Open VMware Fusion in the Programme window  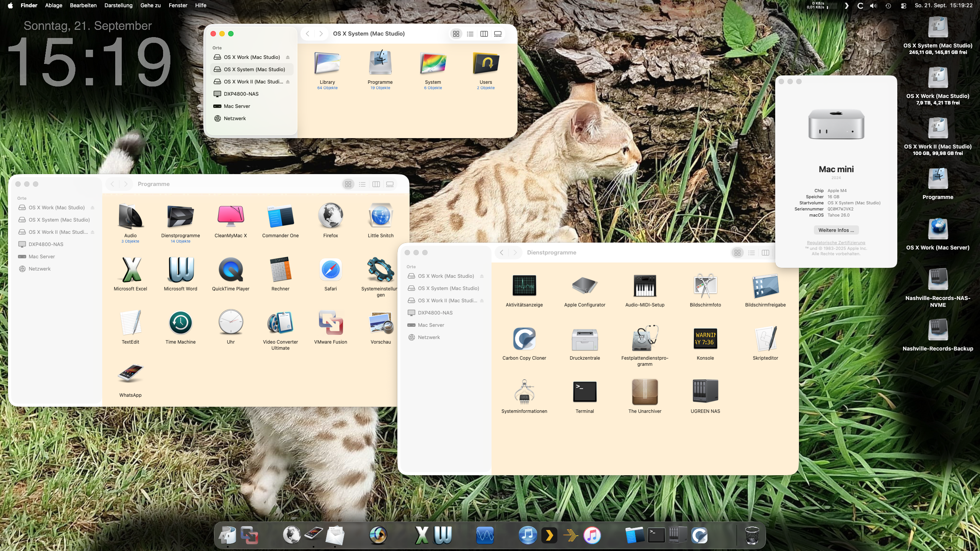330,323
